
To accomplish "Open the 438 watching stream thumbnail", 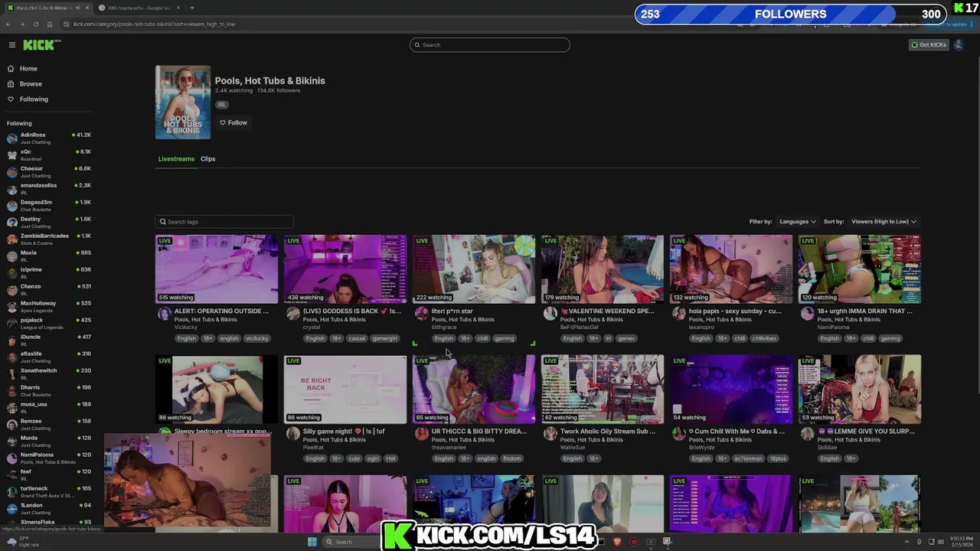I will [345, 269].
